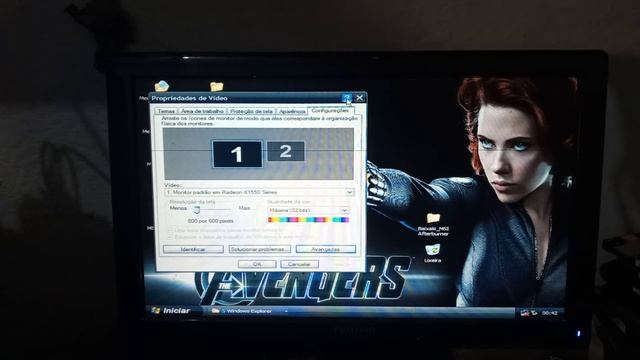Confirm with the OK button
Image resolution: width=640 pixels, height=360 pixels.
point(257,264)
